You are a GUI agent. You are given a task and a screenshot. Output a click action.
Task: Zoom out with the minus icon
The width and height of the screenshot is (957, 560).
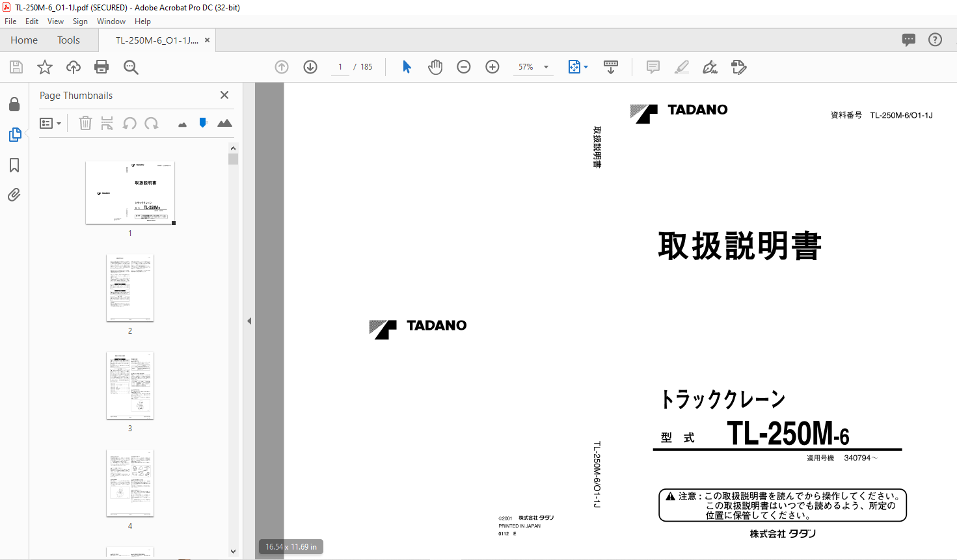coord(464,67)
